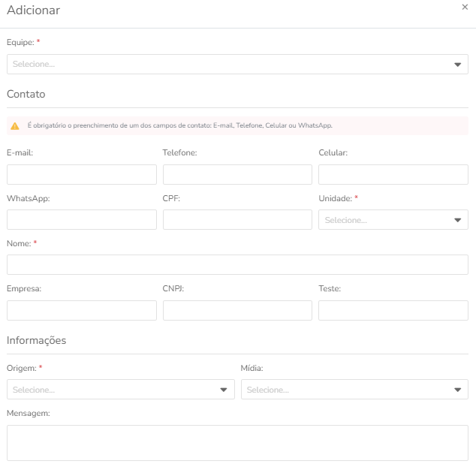Focus the CPF input field
The width and height of the screenshot is (476, 464).
pos(237,219)
